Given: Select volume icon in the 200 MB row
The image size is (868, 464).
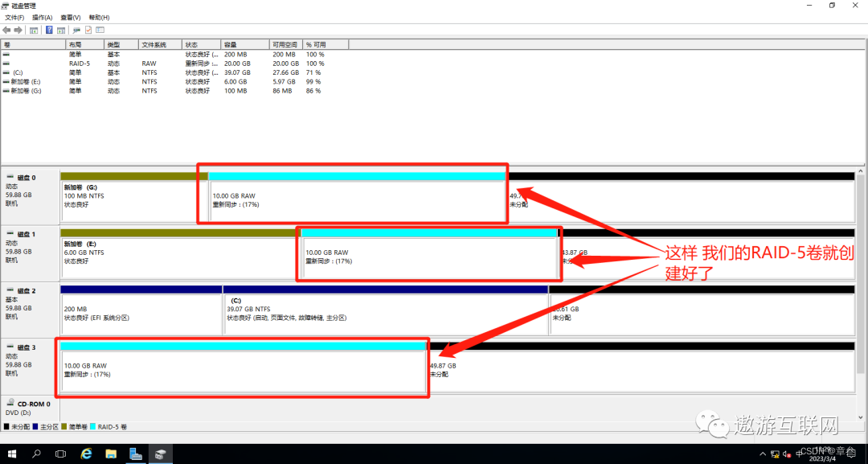Looking at the screenshot, I should (x=6, y=55).
